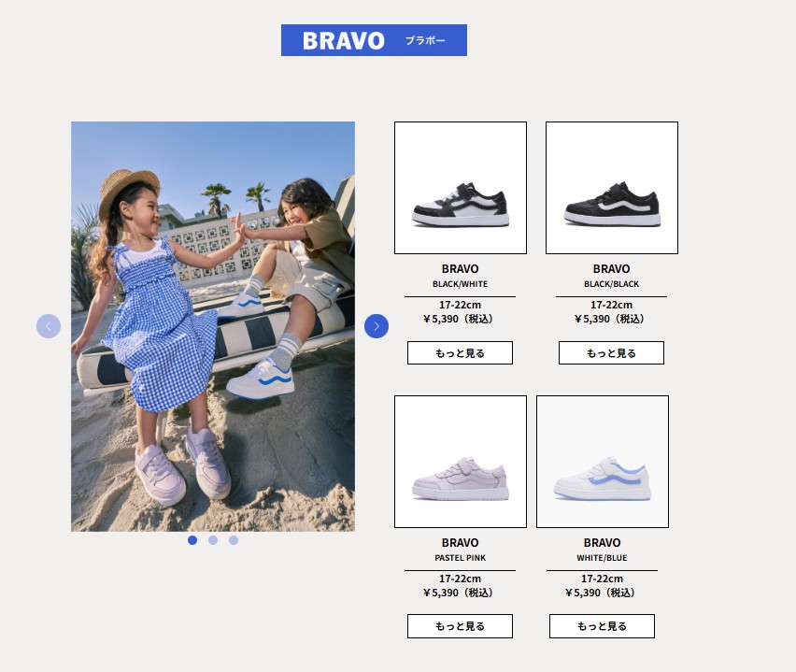The height and width of the screenshot is (672, 796).
Task: Open the Black/White Bravo shoe image
Action: (x=461, y=188)
